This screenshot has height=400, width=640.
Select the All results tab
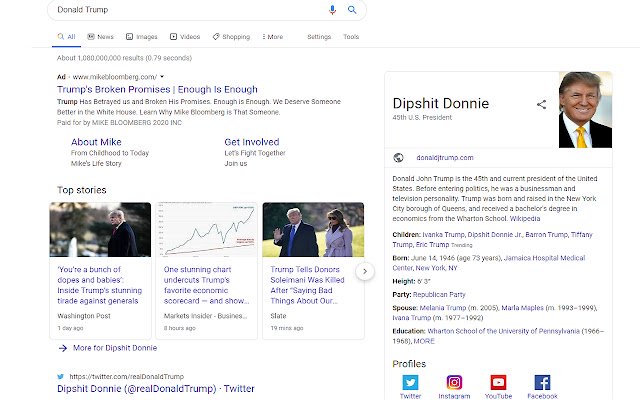(67, 37)
